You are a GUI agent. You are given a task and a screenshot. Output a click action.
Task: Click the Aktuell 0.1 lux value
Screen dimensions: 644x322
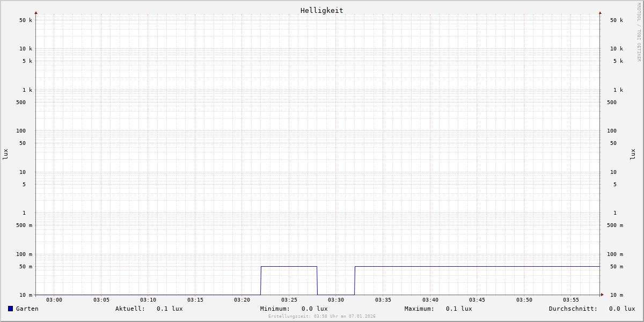[170, 309]
